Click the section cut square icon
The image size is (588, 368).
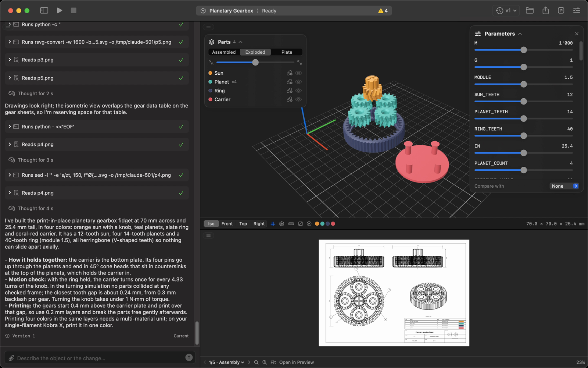click(300, 224)
